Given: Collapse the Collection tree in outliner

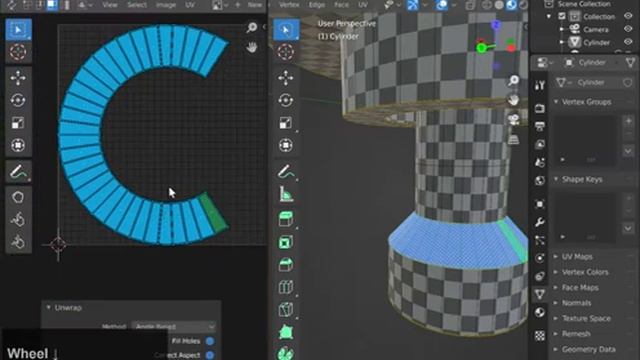Looking at the screenshot, I should point(549,16).
